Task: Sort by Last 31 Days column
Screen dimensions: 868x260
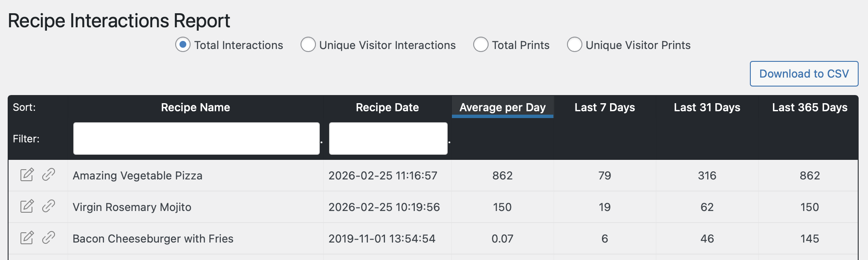Action: pos(707,107)
